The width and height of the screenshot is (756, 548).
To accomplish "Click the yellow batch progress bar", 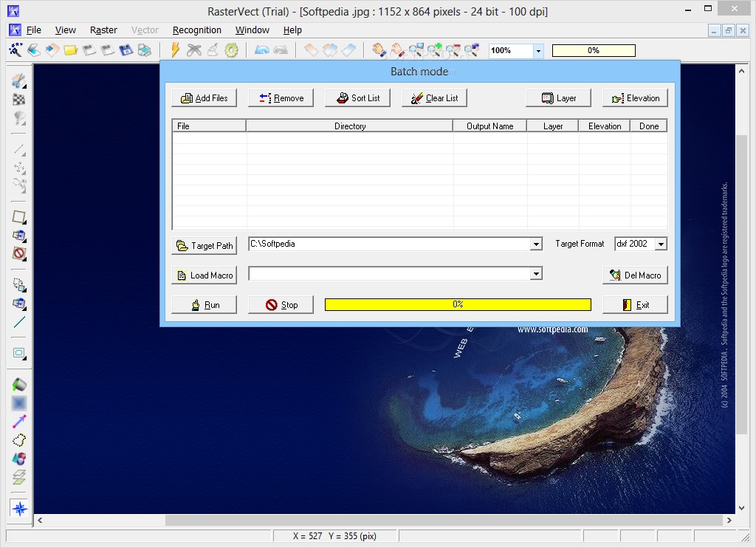I will [458, 304].
